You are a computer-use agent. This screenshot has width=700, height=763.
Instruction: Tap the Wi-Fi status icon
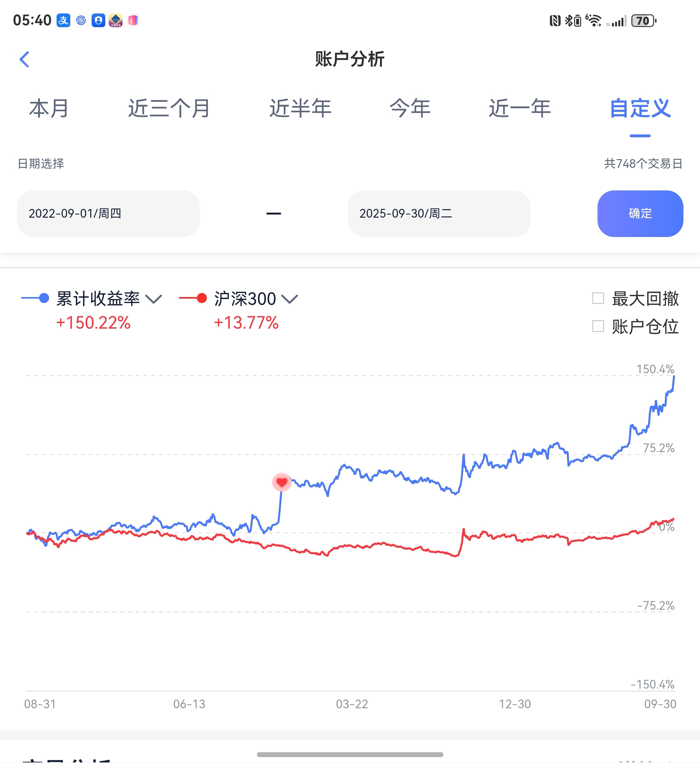point(593,20)
